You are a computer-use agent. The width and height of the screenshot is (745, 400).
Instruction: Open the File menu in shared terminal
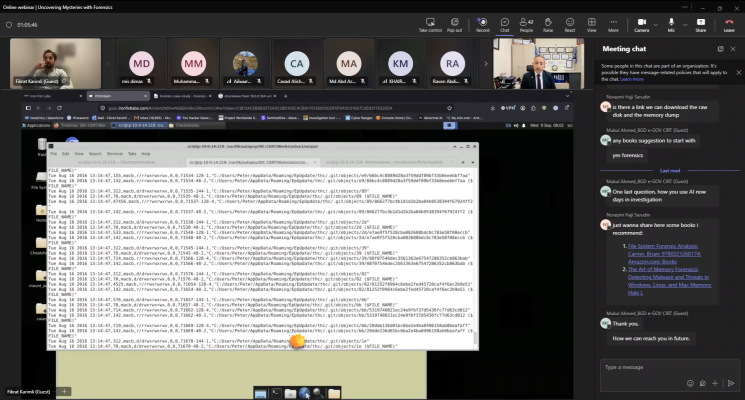tap(54, 153)
